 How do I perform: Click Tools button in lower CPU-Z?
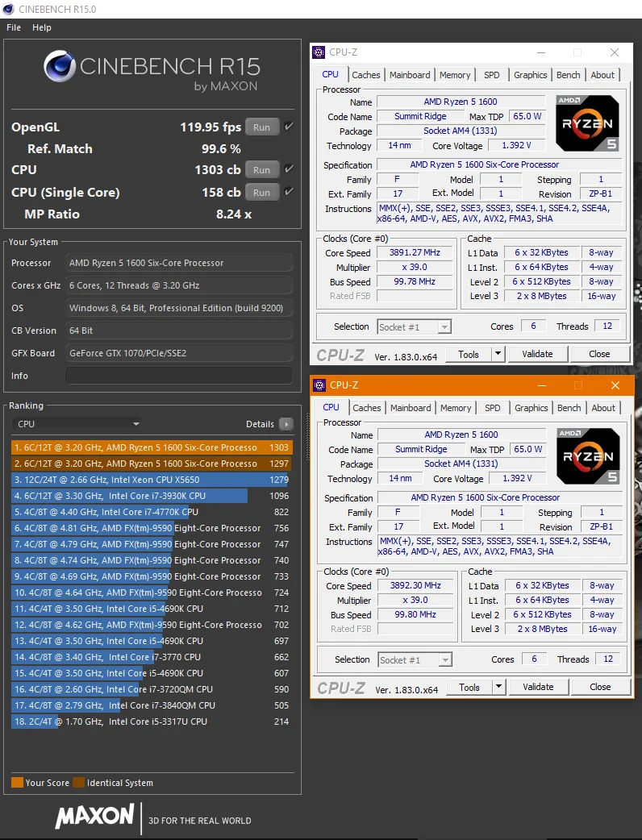(x=469, y=688)
